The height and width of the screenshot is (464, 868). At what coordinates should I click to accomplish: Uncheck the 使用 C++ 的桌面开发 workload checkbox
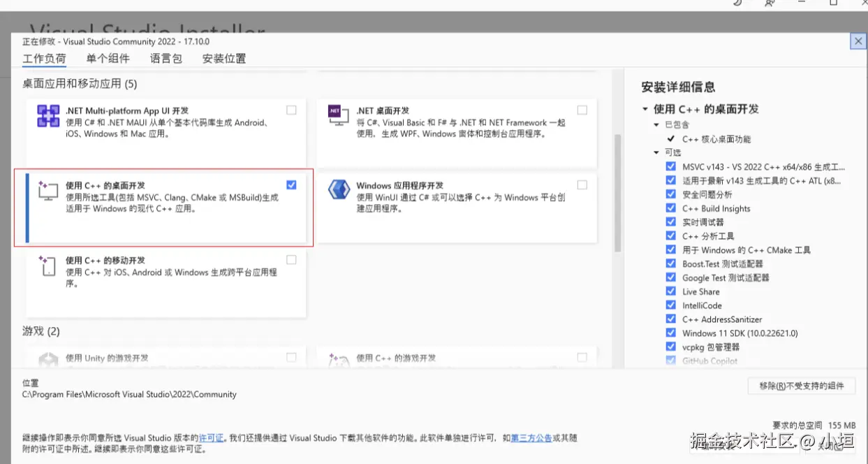[291, 185]
